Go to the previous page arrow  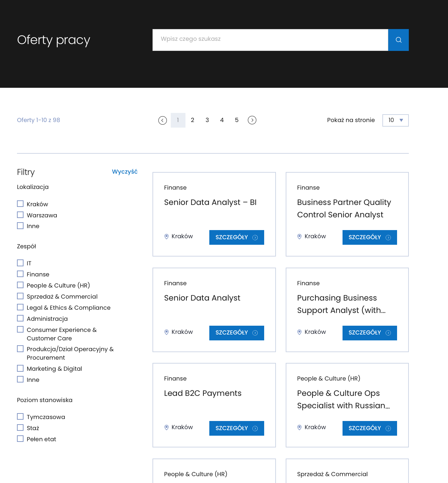click(x=163, y=120)
